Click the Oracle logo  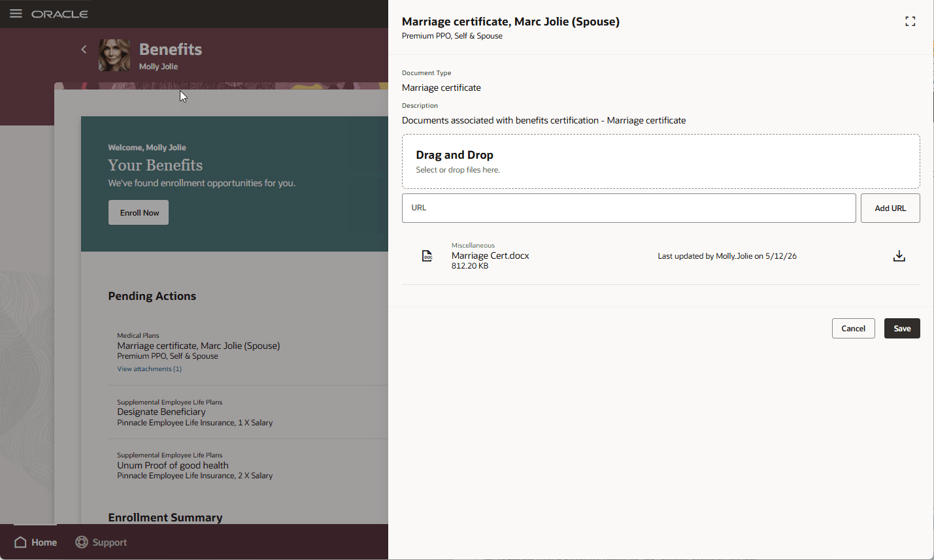(x=59, y=14)
